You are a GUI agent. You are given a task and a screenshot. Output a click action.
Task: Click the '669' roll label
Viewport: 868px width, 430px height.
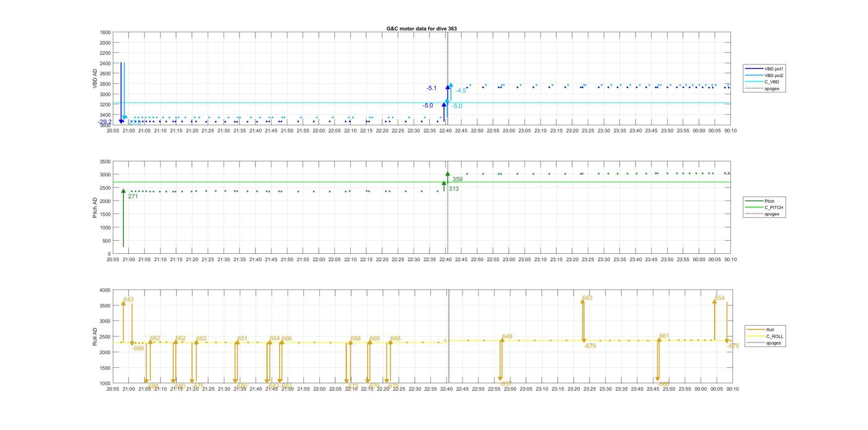pos(374,339)
